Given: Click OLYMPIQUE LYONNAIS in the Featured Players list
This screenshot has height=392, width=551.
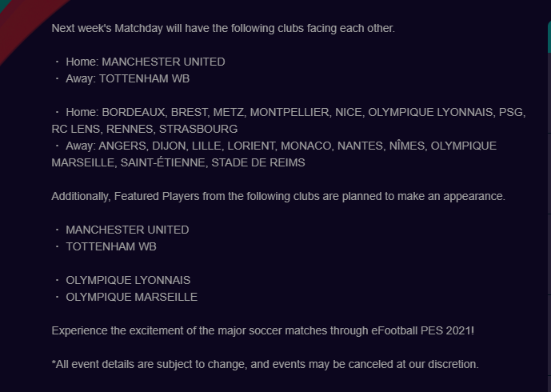Looking at the screenshot, I should click(x=128, y=280).
